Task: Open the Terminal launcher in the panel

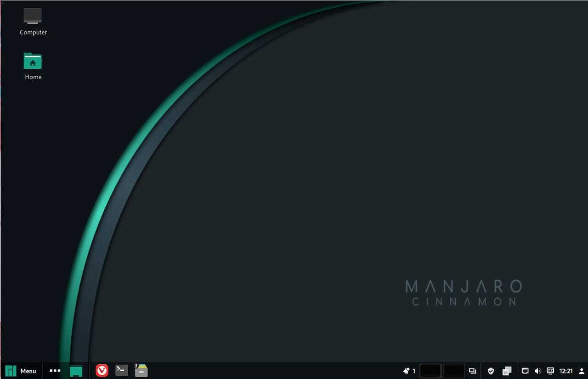Action: (x=121, y=370)
